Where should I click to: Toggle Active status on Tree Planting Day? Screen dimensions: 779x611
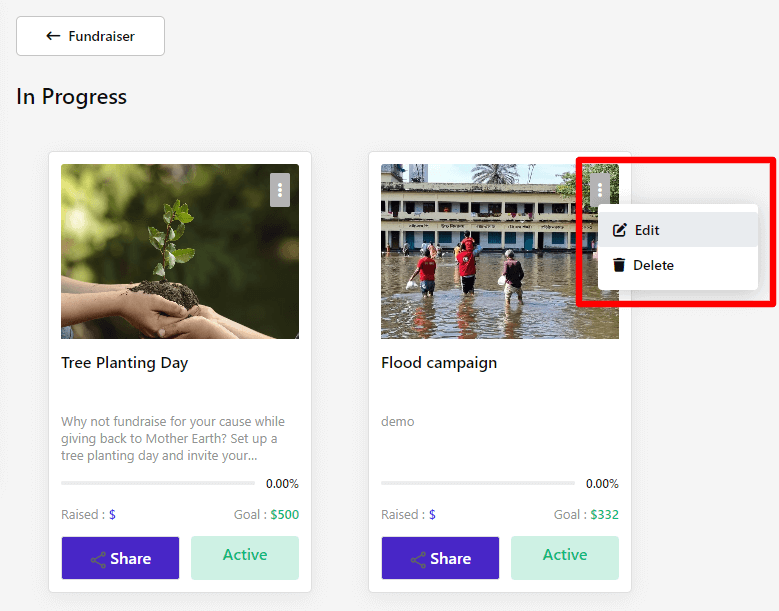click(x=245, y=557)
